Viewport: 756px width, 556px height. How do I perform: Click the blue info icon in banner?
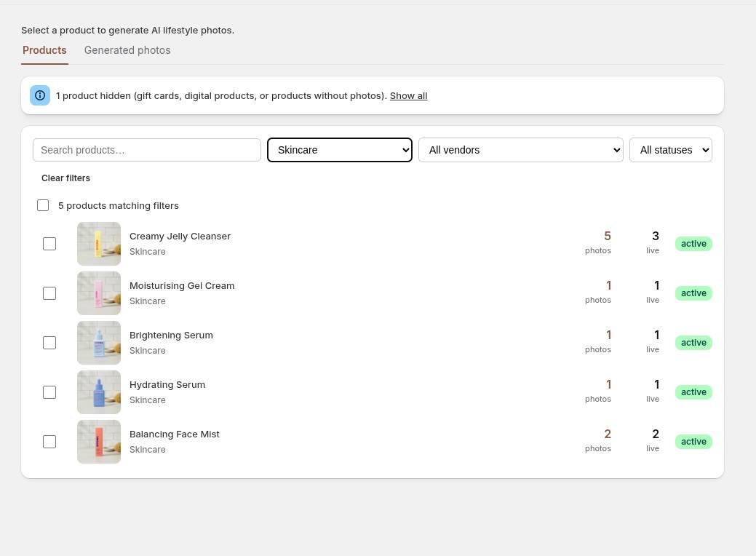[x=40, y=95]
